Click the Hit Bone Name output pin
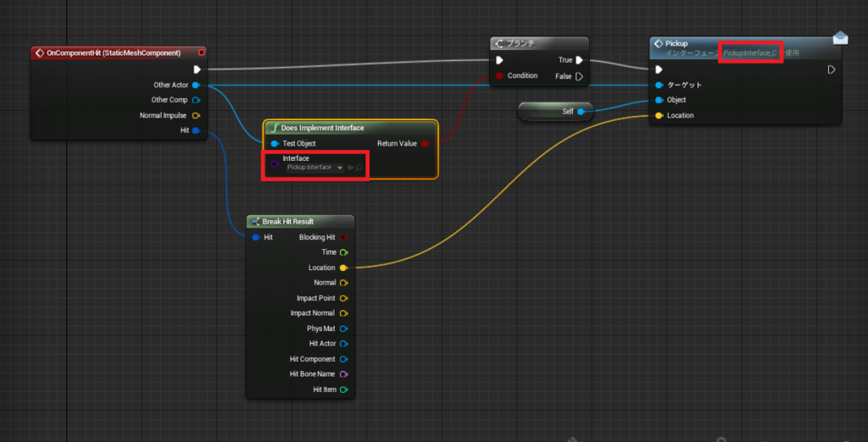Screen dimensions: 868x442 344,374
